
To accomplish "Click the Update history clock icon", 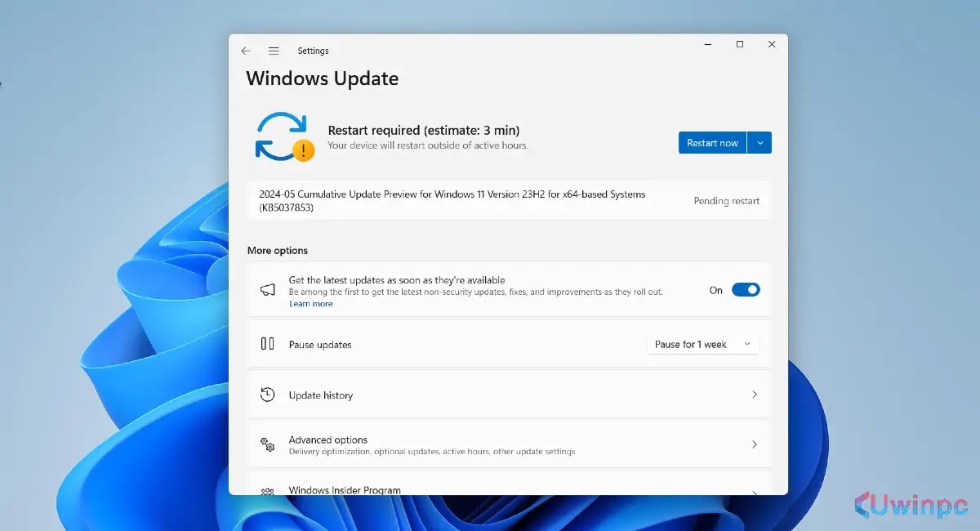I will [x=267, y=395].
